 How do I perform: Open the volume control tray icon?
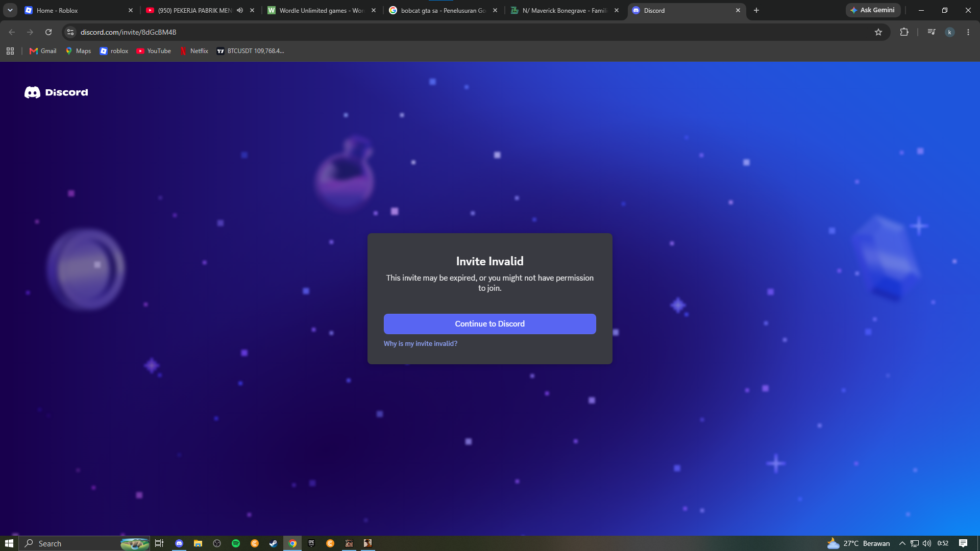tap(927, 543)
